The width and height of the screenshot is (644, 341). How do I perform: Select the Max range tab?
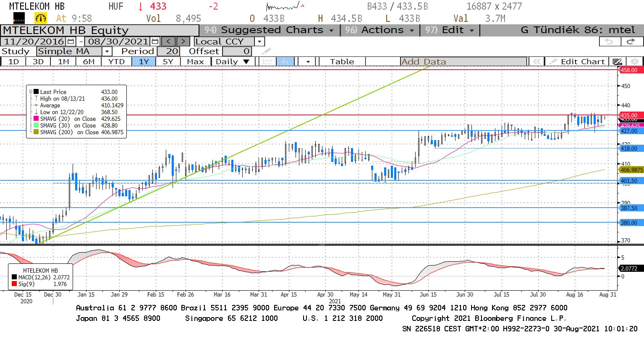tap(195, 62)
